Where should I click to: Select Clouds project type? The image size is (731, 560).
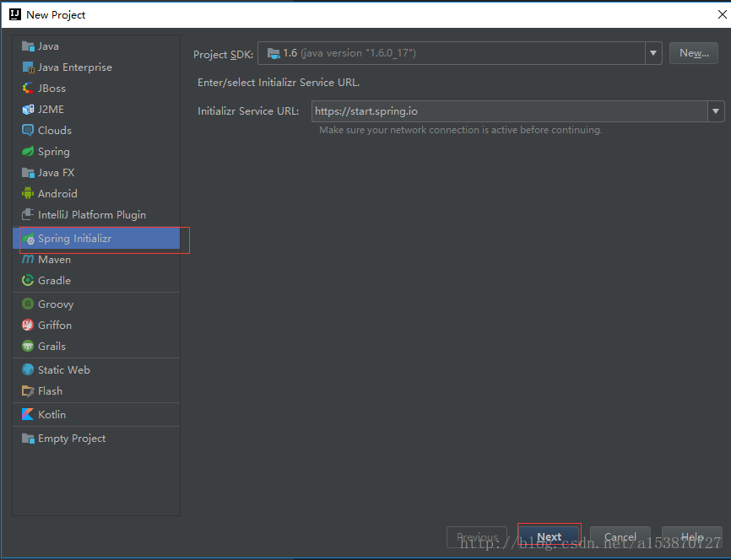point(96,130)
